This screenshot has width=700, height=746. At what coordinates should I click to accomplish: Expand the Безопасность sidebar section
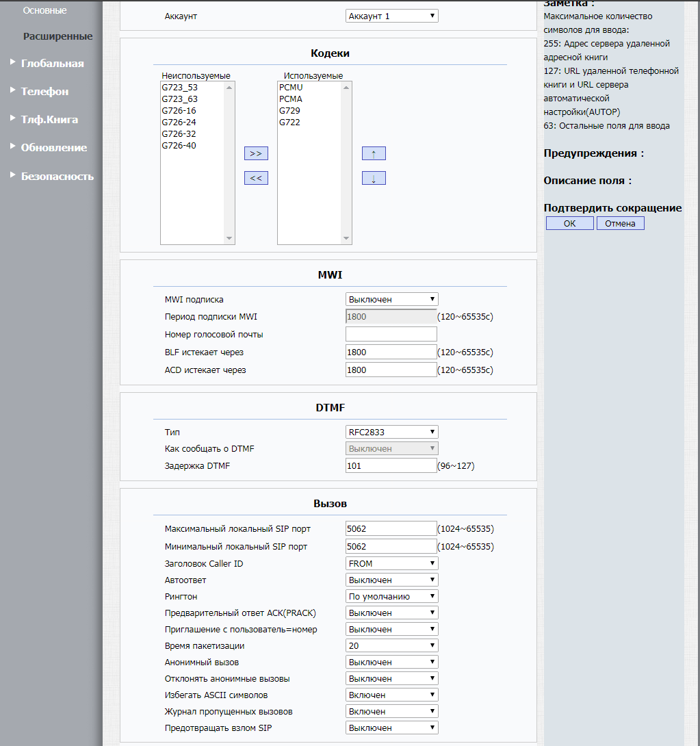click(x=57, y=176)
